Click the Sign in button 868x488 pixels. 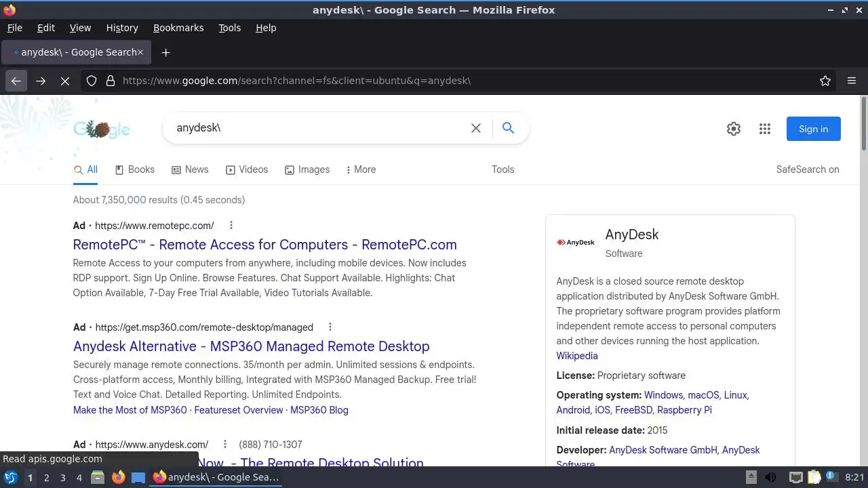coord(814,129)
